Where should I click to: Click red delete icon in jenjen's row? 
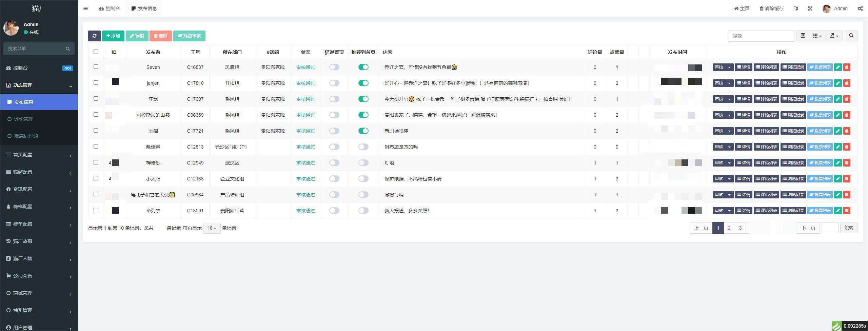tap(847, 83)
